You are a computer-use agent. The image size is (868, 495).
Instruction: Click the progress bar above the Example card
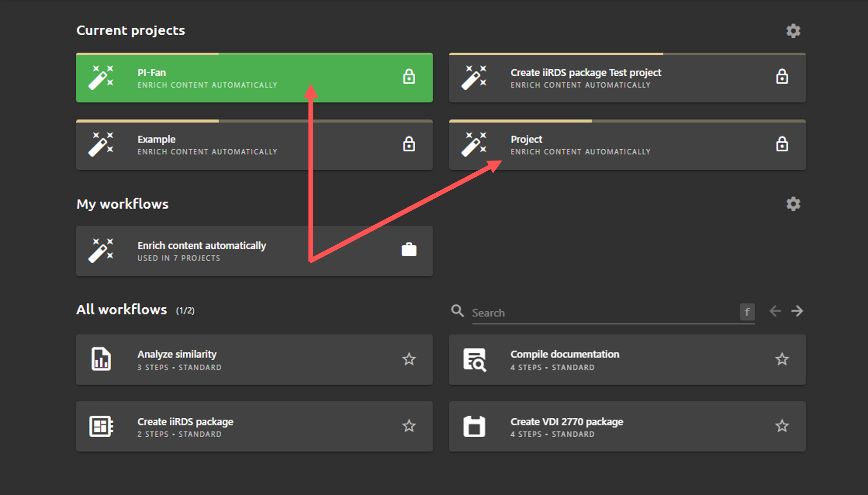(254, 121)
